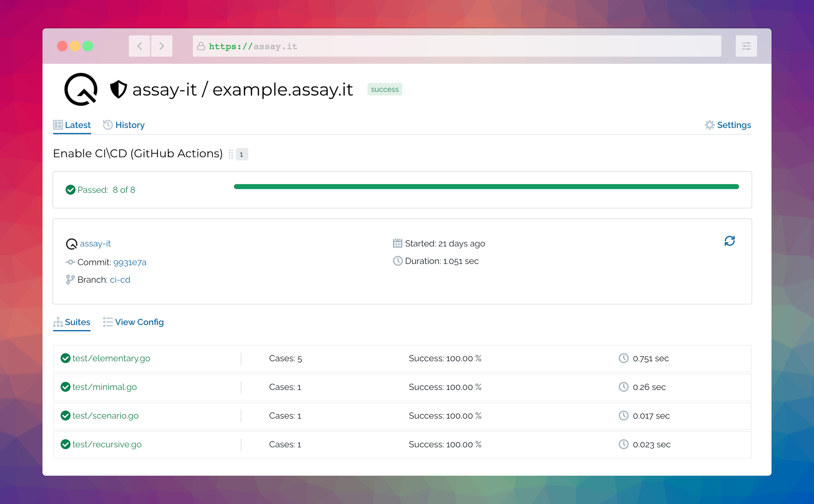Open the test/recursive.go suite
814x504 pixels.
107,444
